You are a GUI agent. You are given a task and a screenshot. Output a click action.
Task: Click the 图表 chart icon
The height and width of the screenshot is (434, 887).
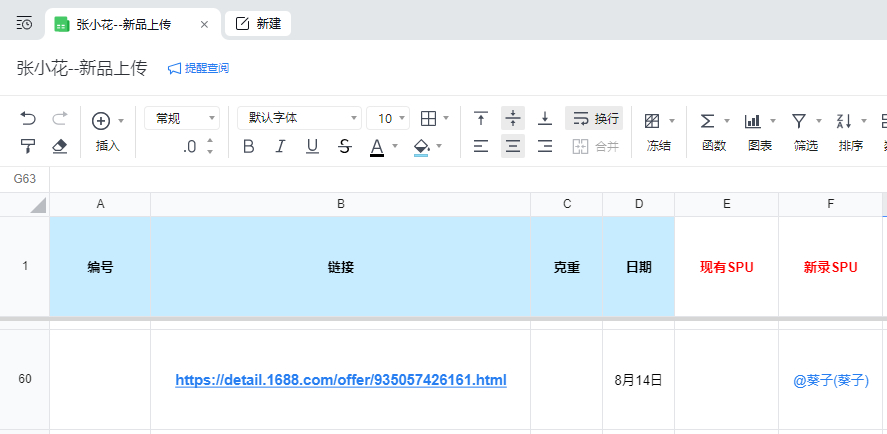[754, 121]
